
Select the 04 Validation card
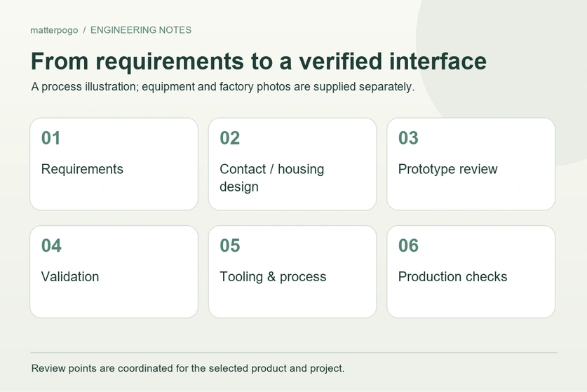(114, 271)
